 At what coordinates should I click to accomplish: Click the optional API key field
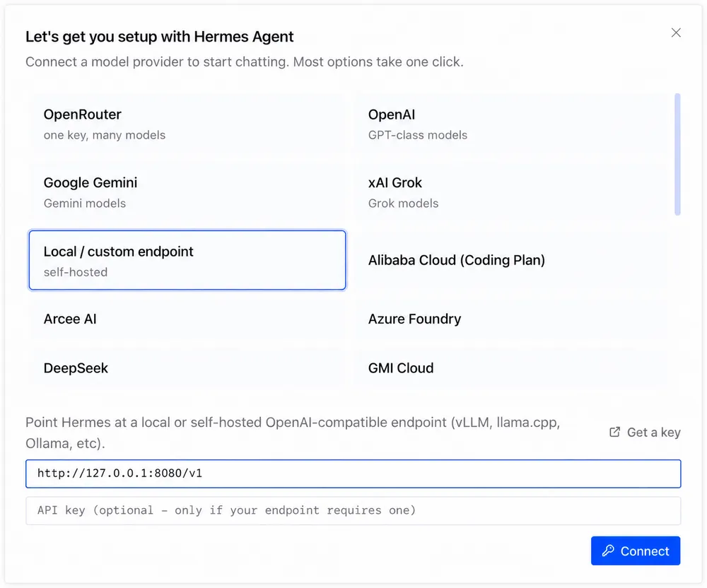[x=353, y=510]
